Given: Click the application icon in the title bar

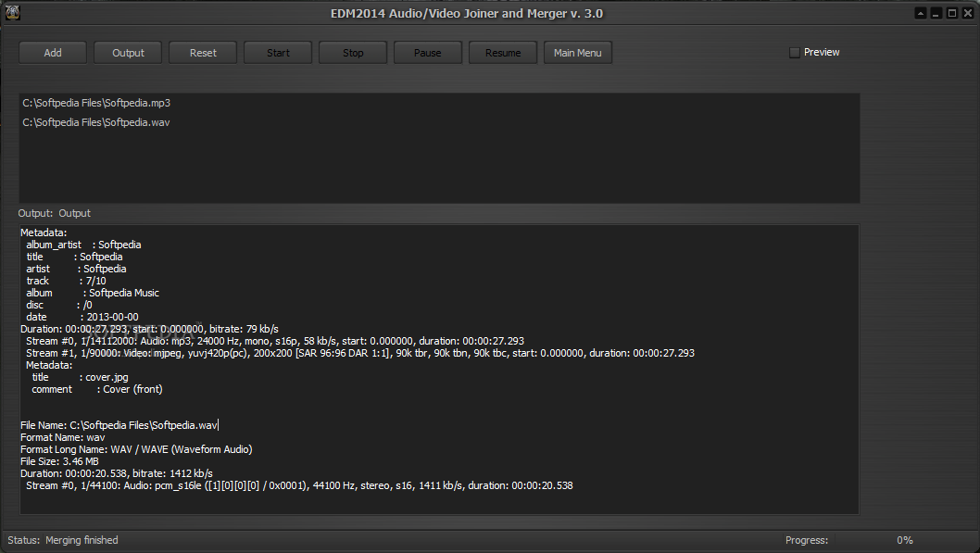Looking at the screenshot, I should 12,12.
